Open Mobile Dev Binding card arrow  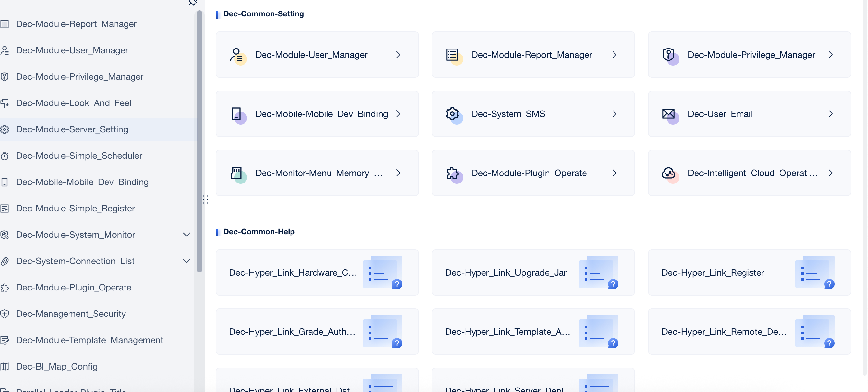tap(398, 114)
